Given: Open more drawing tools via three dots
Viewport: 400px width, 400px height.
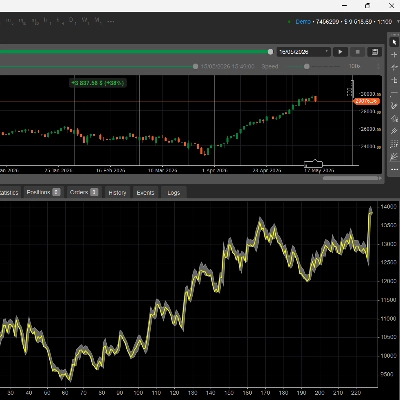Looking at the screenshot, I should pos(394,170).
